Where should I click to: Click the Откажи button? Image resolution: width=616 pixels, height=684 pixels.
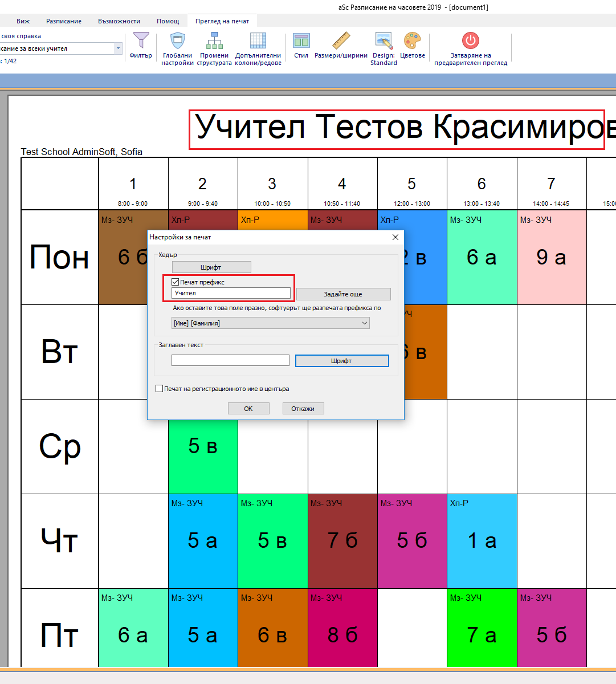303,409
